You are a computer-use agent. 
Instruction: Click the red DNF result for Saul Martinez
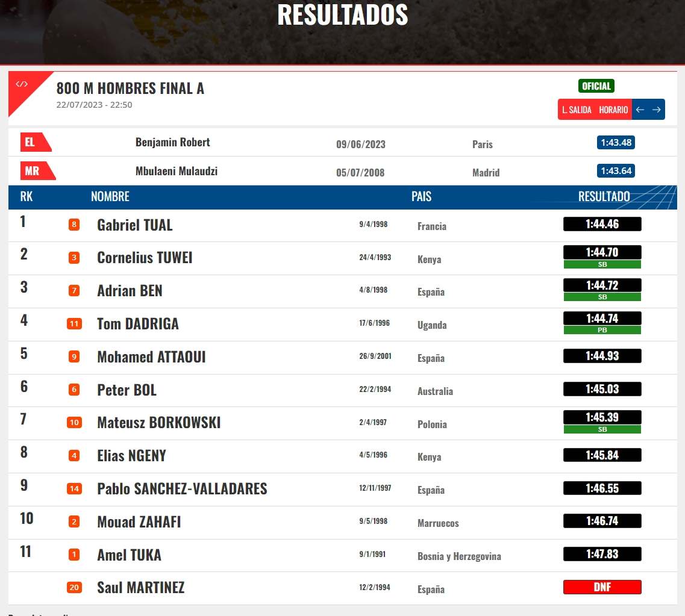pyautogui.click(x=602, y=587)
